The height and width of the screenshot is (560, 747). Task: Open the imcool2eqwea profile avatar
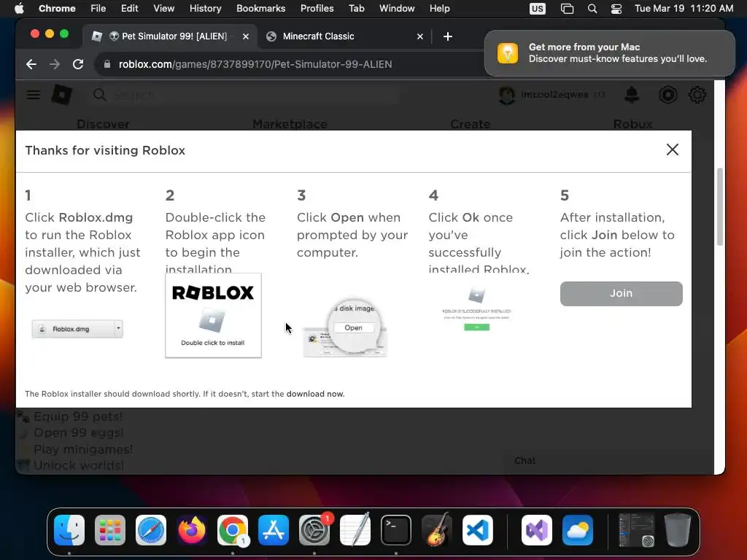coord(507,95)
